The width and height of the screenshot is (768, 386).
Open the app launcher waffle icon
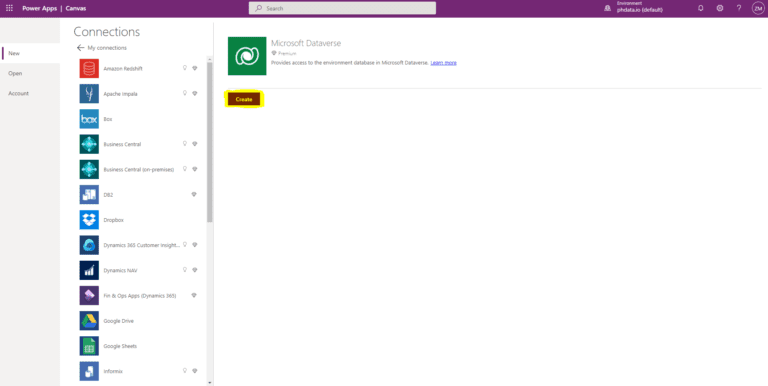(9, 8)
